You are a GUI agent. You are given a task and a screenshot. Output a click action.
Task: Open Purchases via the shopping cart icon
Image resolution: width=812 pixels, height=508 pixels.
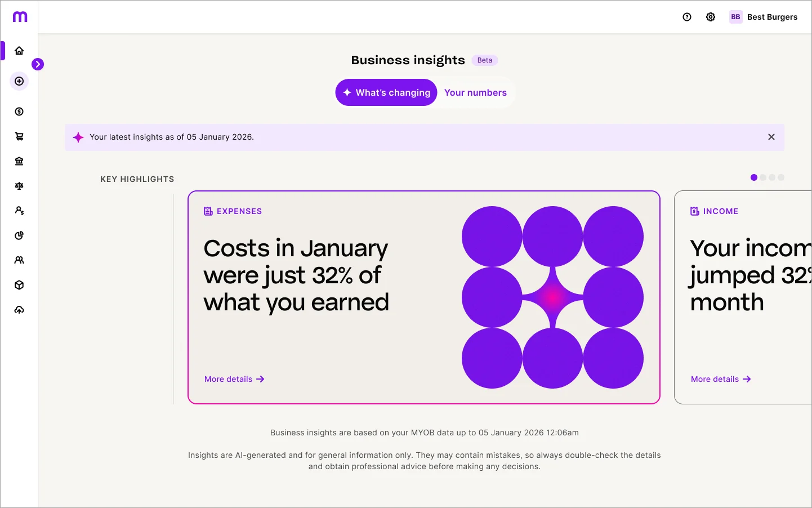click(x=19, y=136)
